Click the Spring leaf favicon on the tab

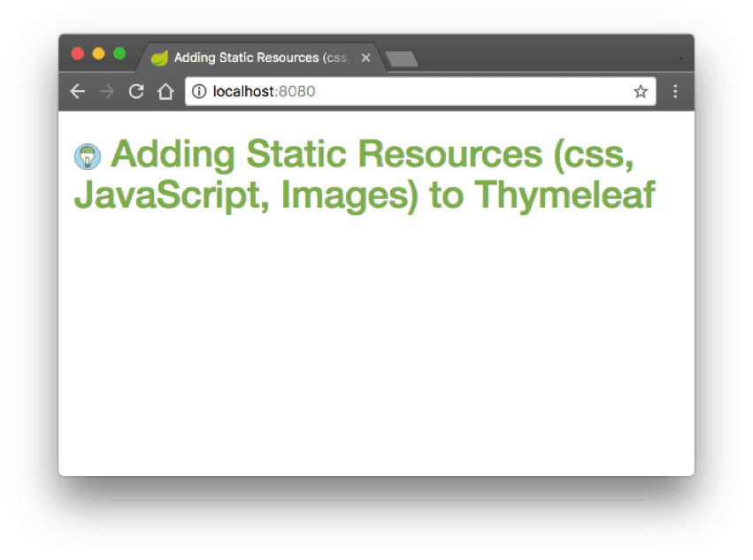coord(159,58)
